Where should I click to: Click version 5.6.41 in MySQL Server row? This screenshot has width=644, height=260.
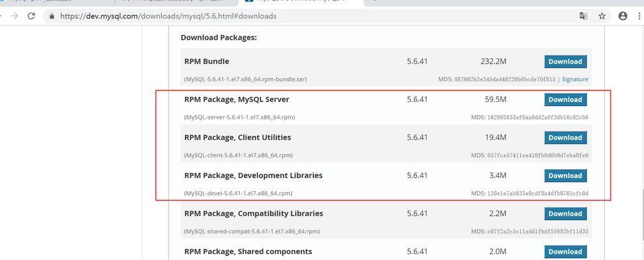(x=417, y=99)
